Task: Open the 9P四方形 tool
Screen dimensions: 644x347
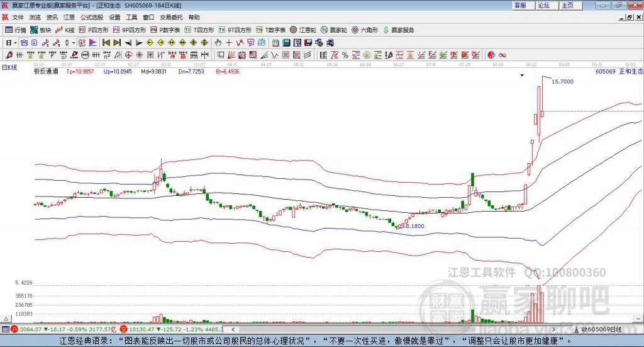Action: pos(130,30)
